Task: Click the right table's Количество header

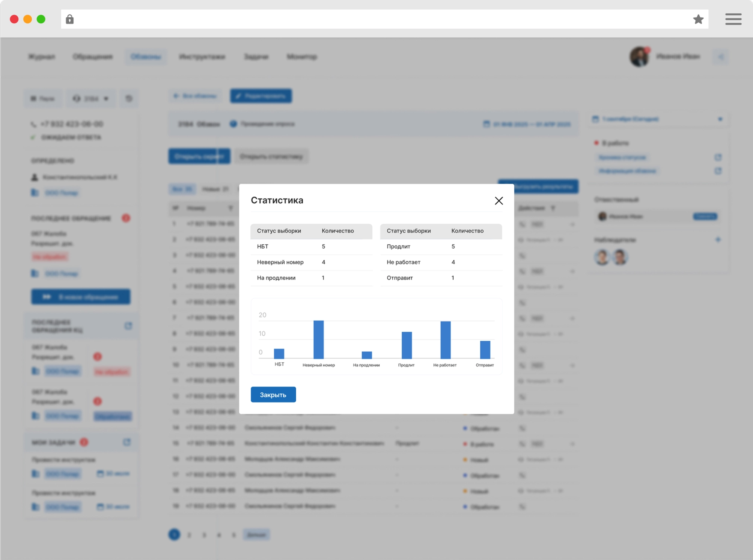Action: pyautogui.click(x=467, y=231)
